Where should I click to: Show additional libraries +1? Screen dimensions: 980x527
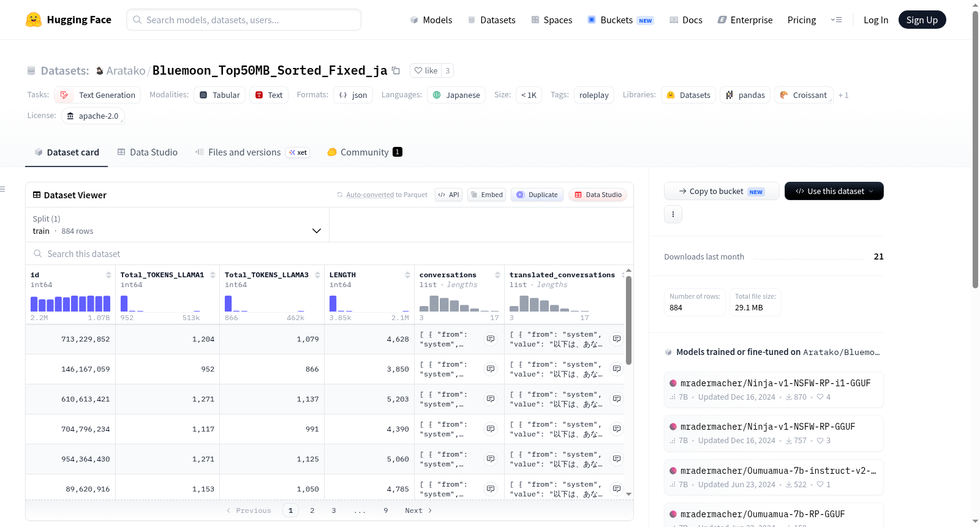(x=843, y=95)
